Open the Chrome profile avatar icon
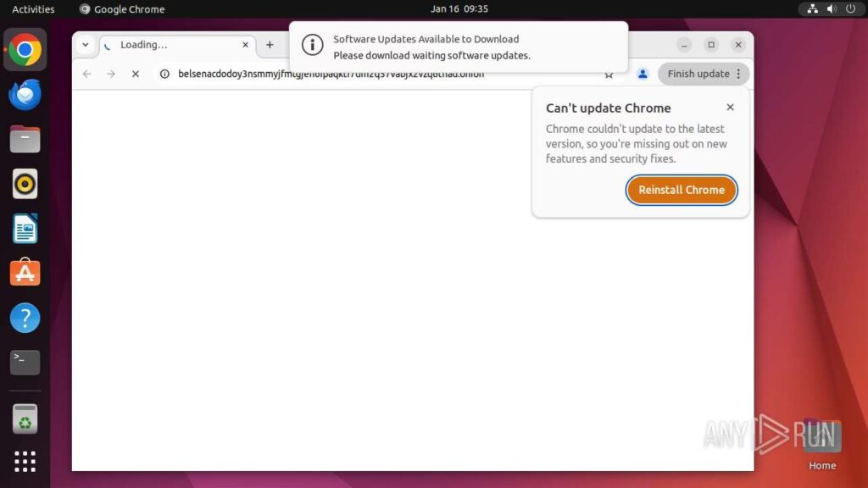Screen dimensions: 868x488 tap(643, 74)
